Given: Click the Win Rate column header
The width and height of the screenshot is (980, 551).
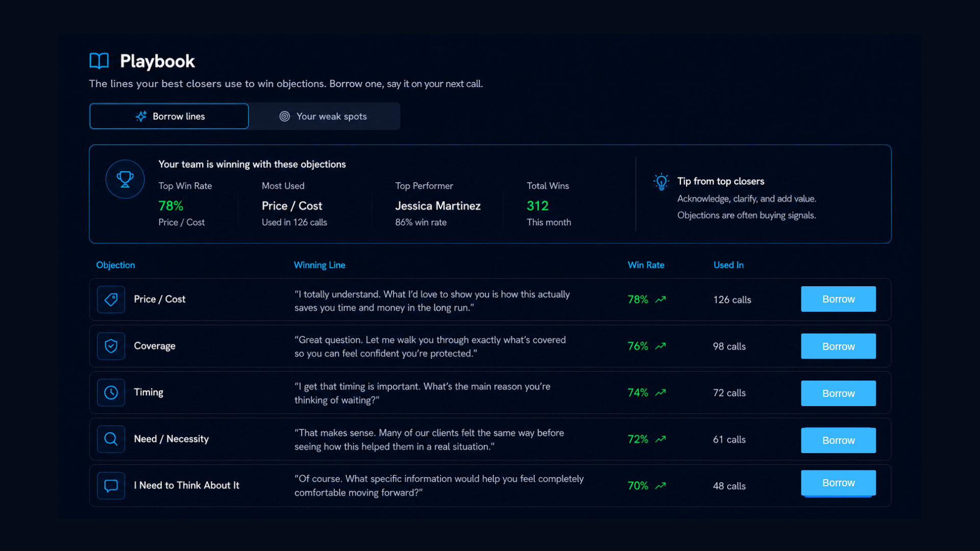Looking at the screenshot, I should pyautogui.click(x=646, y=265).
